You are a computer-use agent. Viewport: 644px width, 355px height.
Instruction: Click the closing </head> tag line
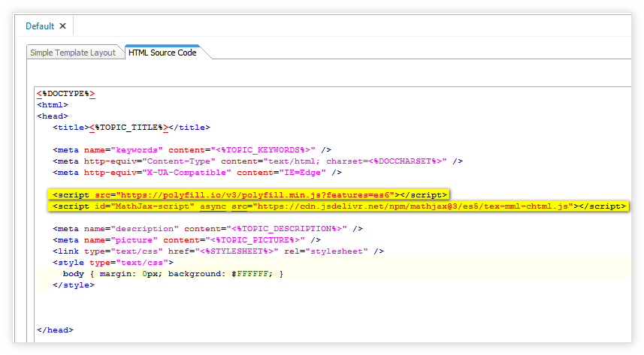55,330
